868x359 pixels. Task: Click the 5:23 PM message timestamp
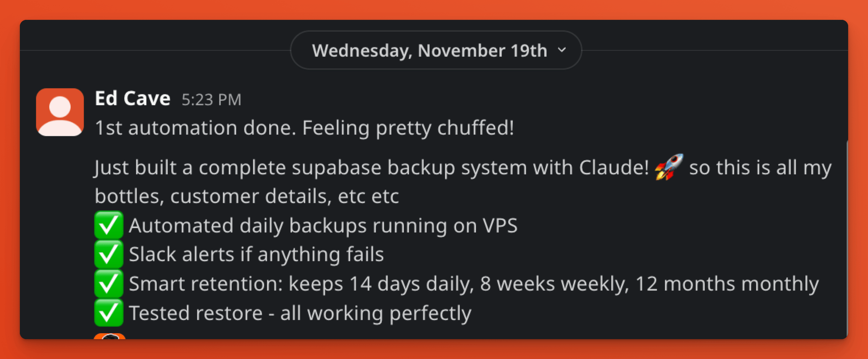pyautogui.click(x=211, y=100)
